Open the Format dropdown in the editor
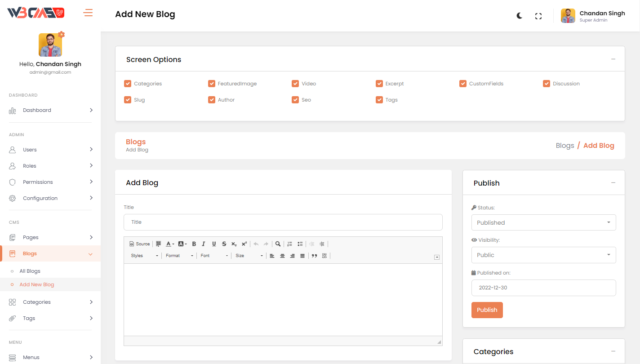 tap(179, 256)
